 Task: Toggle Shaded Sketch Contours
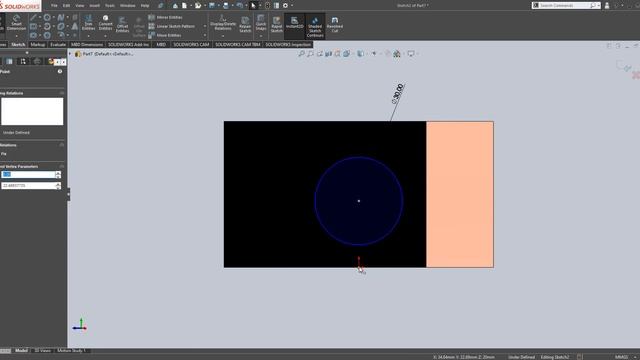(315, 27)
